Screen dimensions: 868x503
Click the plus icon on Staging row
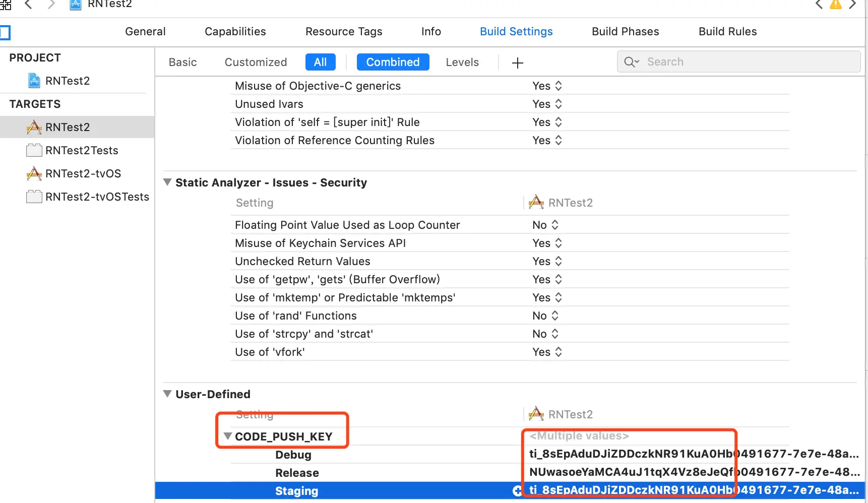tap(517, 491)
